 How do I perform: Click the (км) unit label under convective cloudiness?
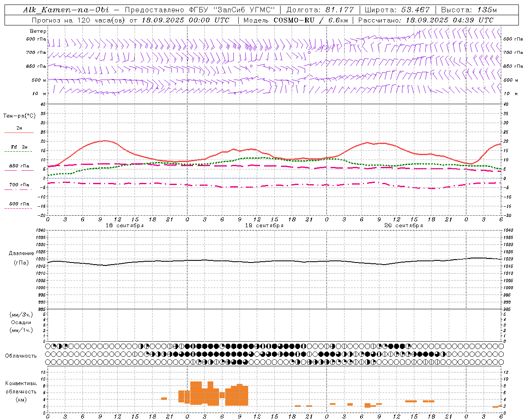21,399
